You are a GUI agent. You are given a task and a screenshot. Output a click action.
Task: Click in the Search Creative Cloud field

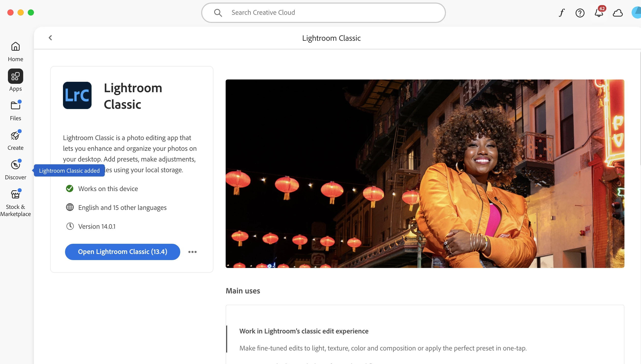pos(323,13)
